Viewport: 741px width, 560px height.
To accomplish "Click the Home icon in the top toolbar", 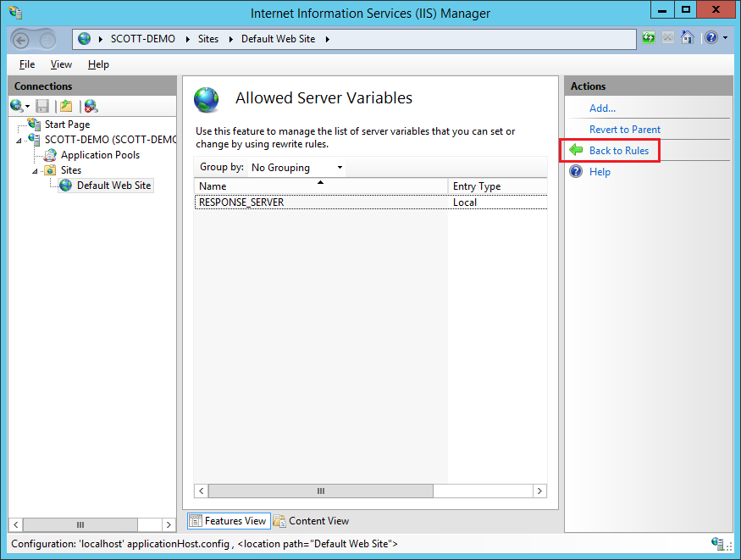I will click(688, 38).
